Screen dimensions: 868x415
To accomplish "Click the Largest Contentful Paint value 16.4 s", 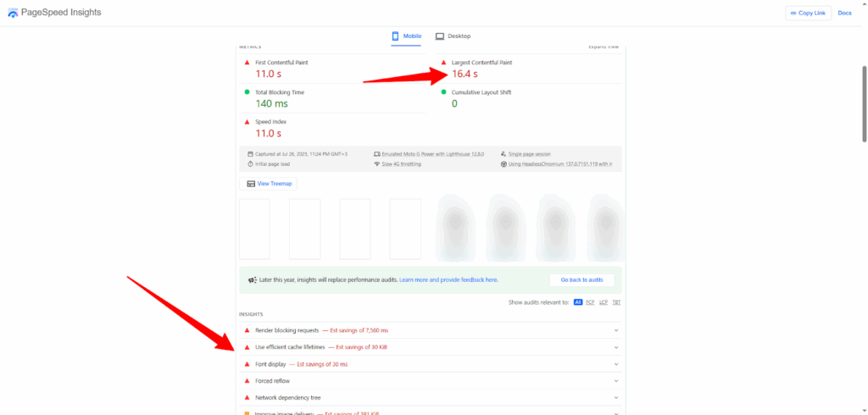I will 465,74.
